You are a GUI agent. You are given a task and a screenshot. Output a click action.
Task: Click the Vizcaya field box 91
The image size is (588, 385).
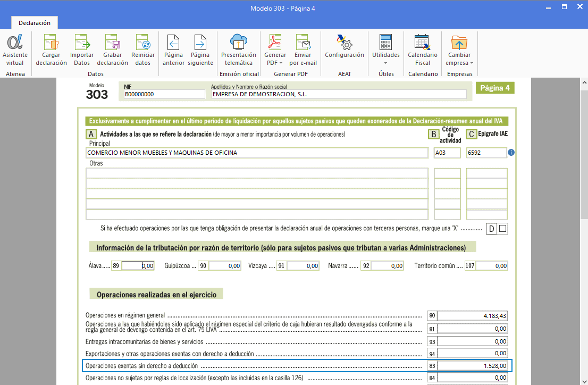coord(303,266)
